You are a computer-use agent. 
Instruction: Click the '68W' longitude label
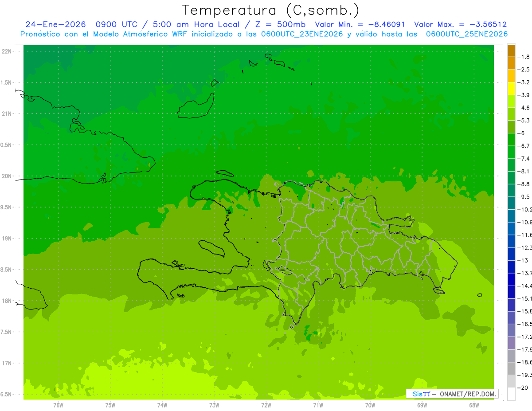coord(474,405)
